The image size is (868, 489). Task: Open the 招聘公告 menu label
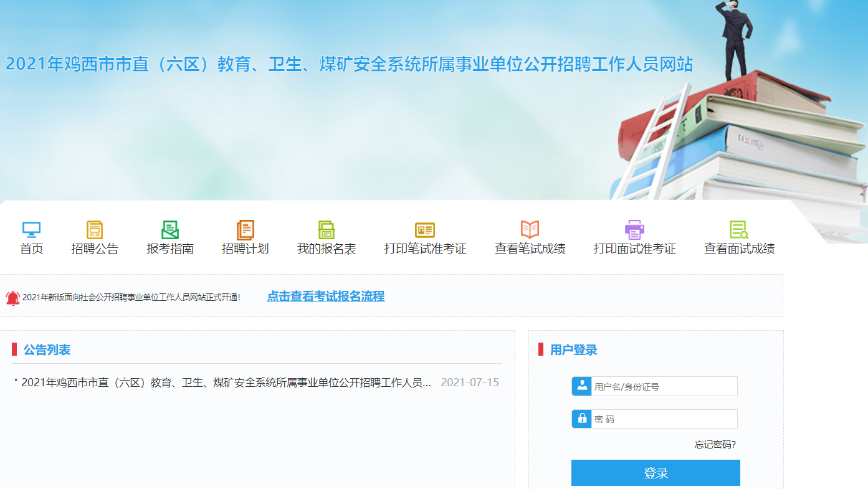[x=95, y=249]
